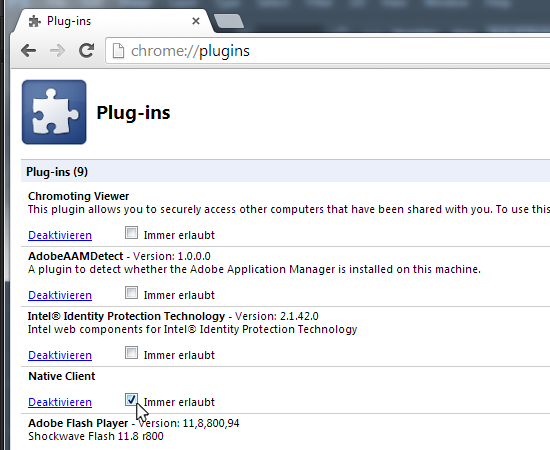
Task: Click the 'AdobeAAMDetect' plugin name
Action: [x=75, y=256]
